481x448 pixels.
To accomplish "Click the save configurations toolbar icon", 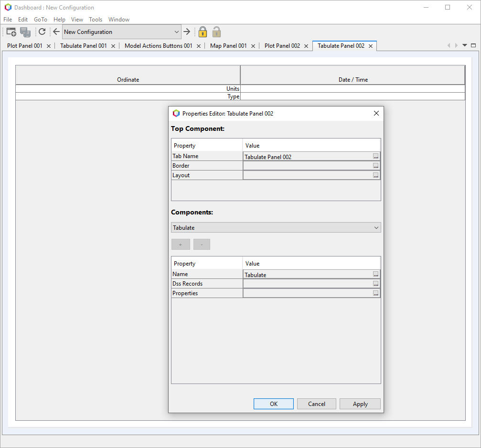I will click(x=25, y=32).
